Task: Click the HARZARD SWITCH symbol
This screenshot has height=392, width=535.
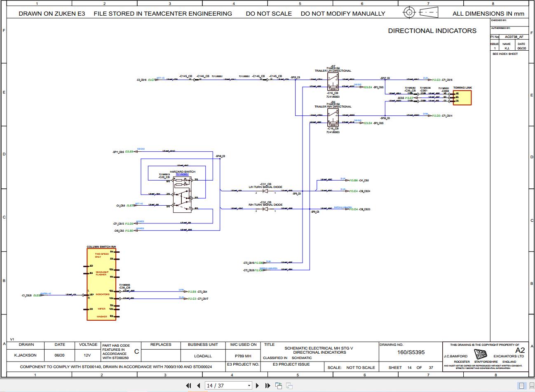Action: [183, 195]
